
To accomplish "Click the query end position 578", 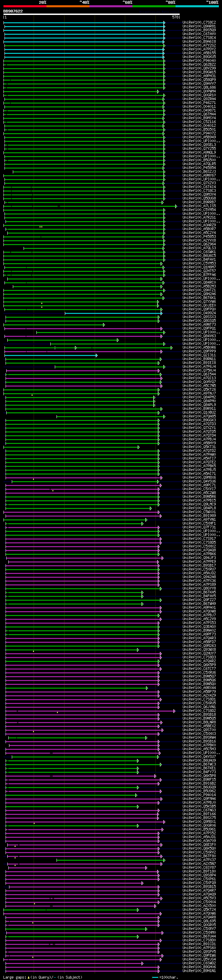I will 175,17.
